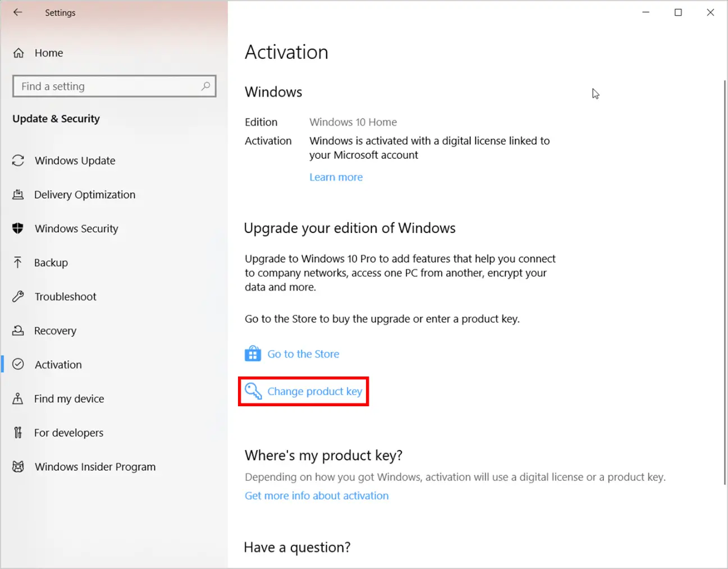This screenshot has height=569, width=728.
Task: Click the Find a setting search box
Action: point(107,86)
